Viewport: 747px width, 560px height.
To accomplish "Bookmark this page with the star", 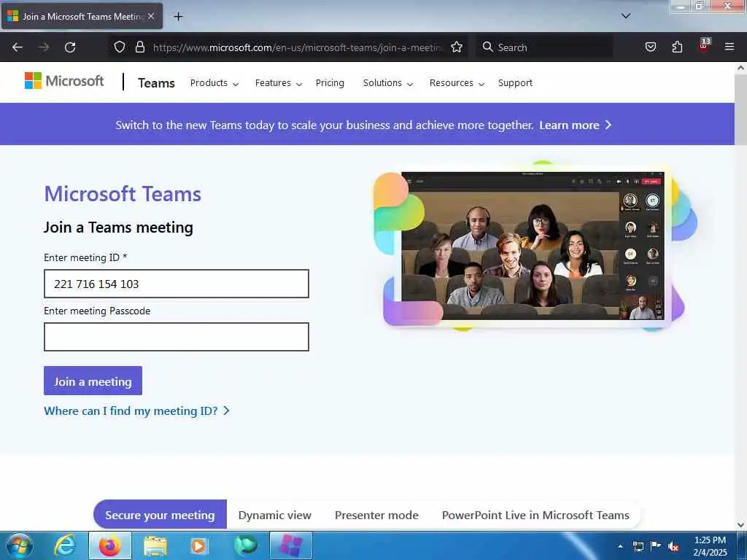I will coord(457,47).
